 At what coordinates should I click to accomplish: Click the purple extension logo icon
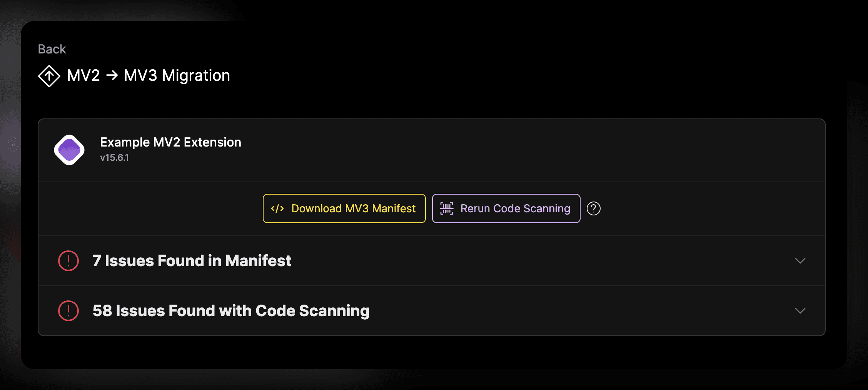(x=69, y=150)
